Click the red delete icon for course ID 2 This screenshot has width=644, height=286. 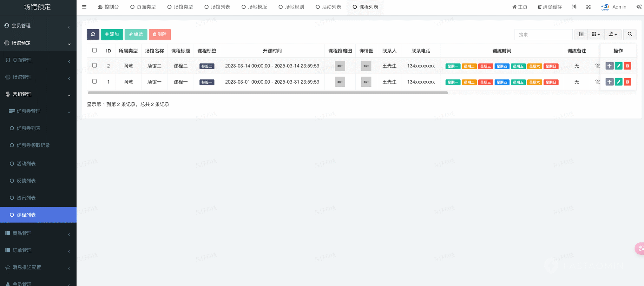tap(627, 66)
